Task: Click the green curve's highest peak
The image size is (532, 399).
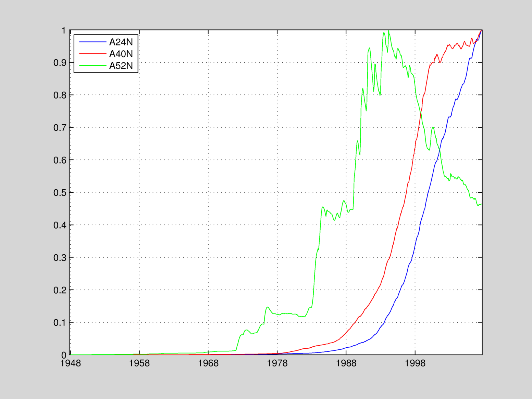Action: click(388, 31)
